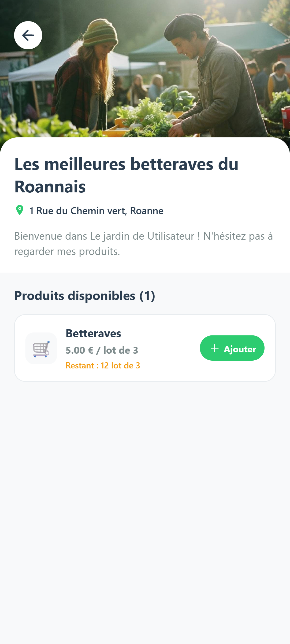Click the 'Bienvenue dans Le jardin' description text

[143, 244]
